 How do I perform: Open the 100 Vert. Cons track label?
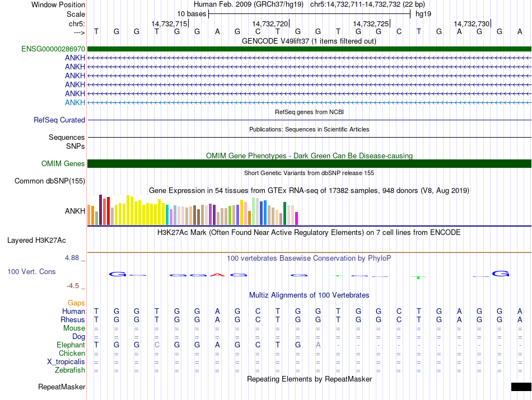coord(31,271)
